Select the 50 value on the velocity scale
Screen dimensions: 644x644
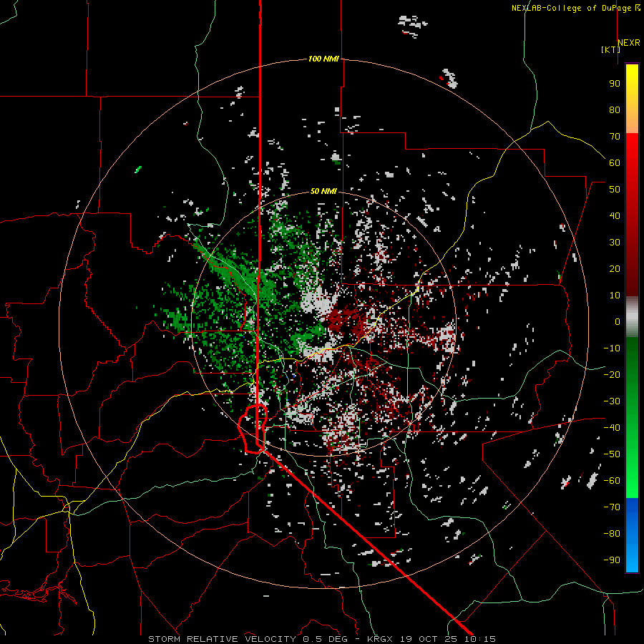(615, 190)
